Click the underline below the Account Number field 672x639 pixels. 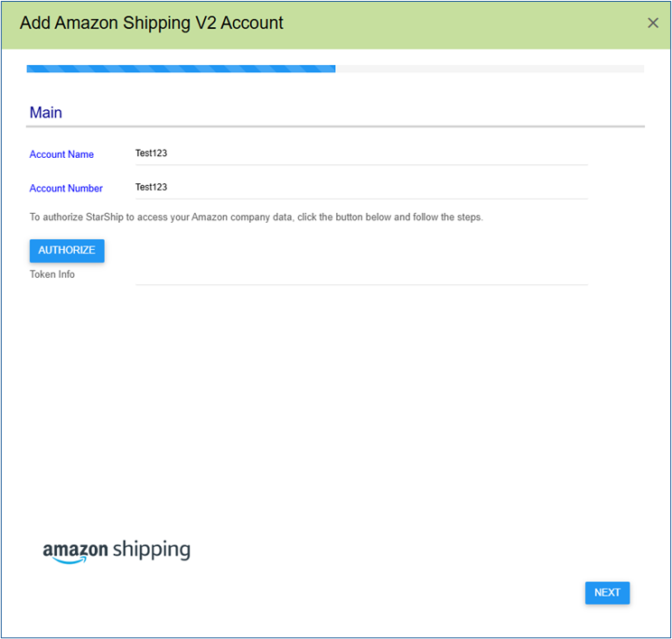tap(361, 199)
